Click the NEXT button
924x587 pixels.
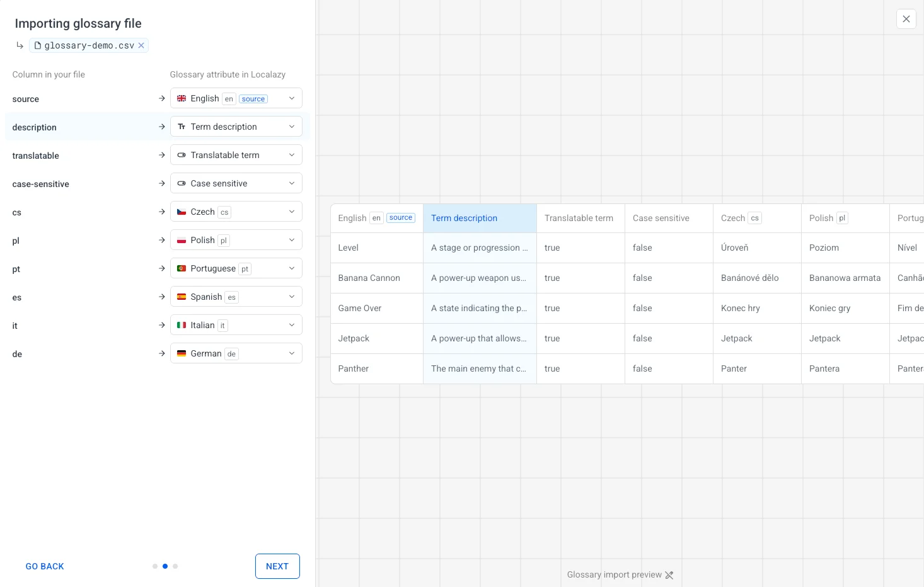[277, 566]
